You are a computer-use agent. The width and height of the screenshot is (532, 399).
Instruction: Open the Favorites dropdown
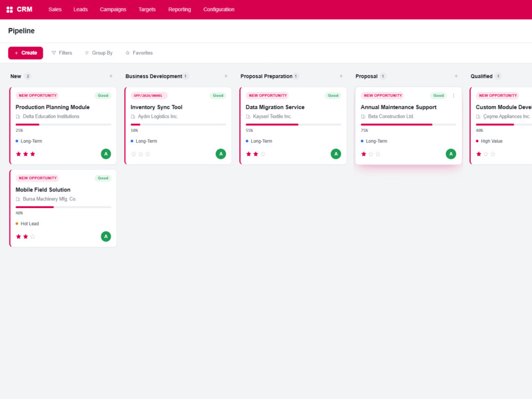(139, 53)
